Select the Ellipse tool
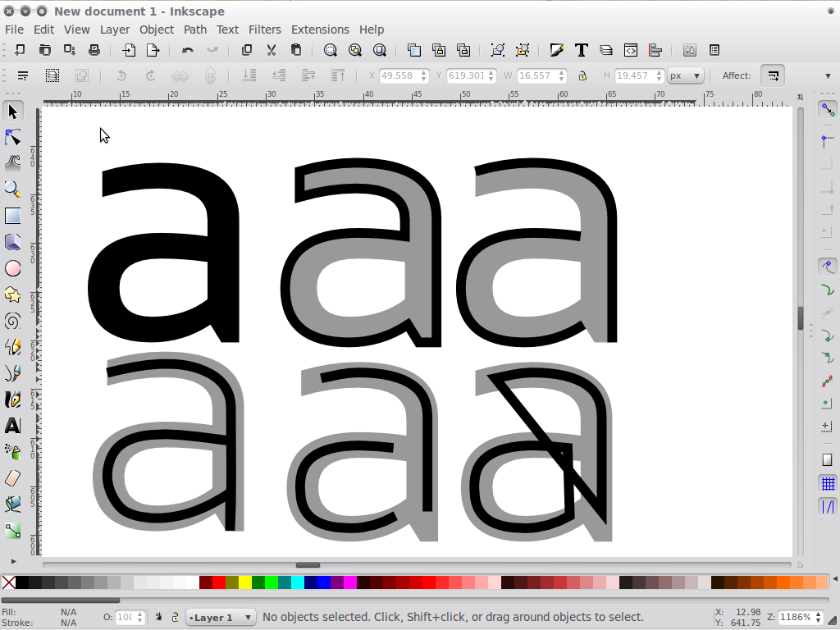Image resolution: width=840 pixels, height=630 pixels. click(x=12, y=268)
